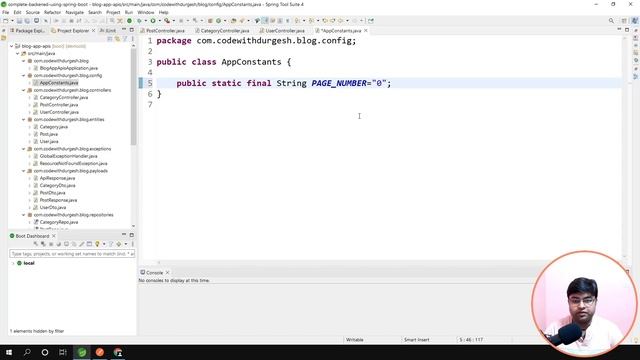The image size is (640, 360).
Task: Switch to JUnit view tab
Action: click(x=108, y=31)
